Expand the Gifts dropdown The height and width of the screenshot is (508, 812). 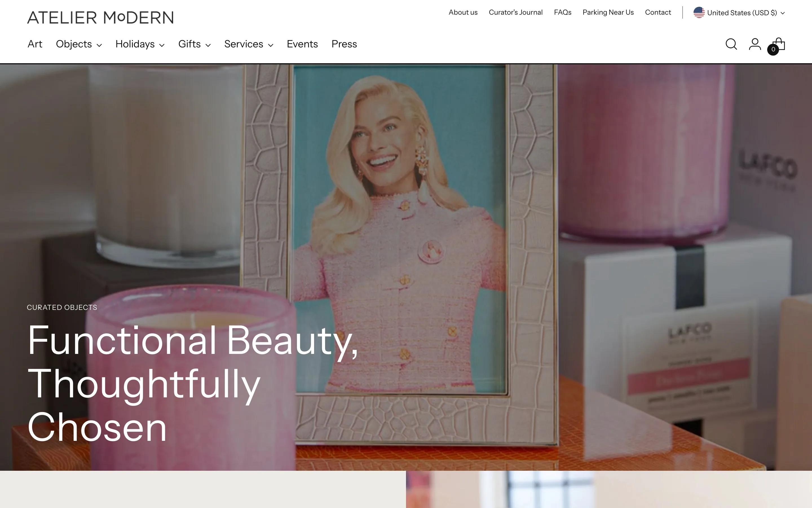coord(194,44)
